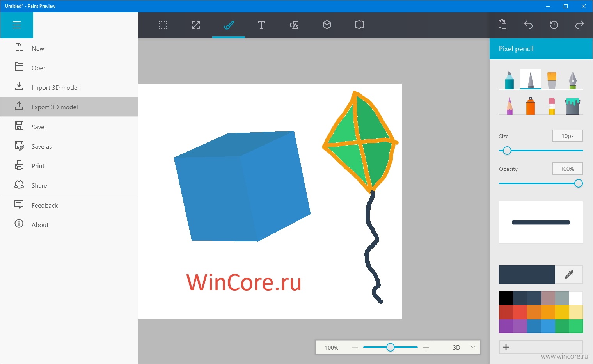Choose the purple color swatch
Screen dimensions: 593x364
pos(506,326)
